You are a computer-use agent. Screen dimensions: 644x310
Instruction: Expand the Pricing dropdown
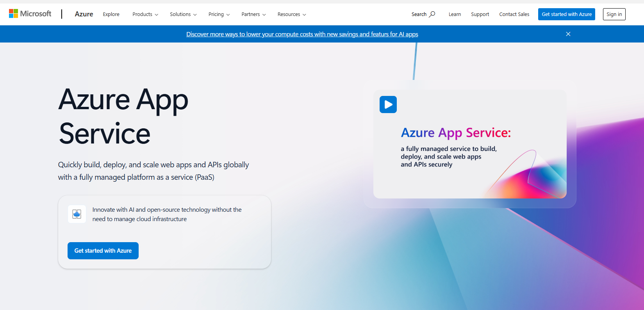coord(219,14)
